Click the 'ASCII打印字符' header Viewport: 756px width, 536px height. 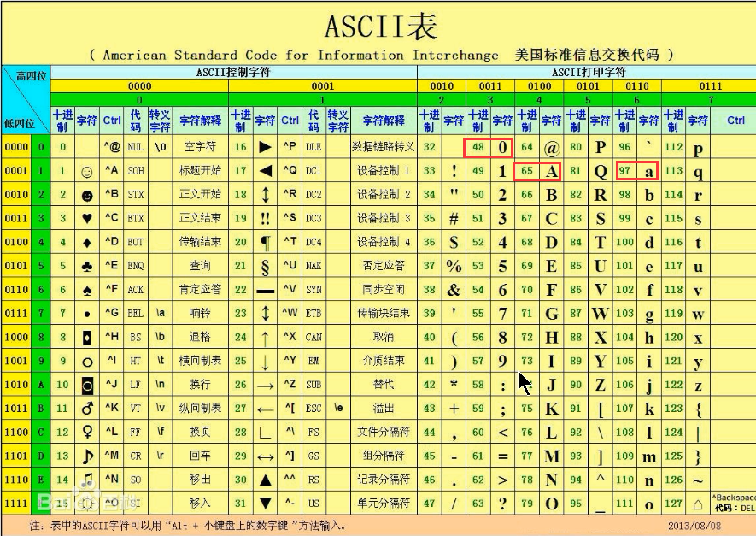(x=589, y=73)
